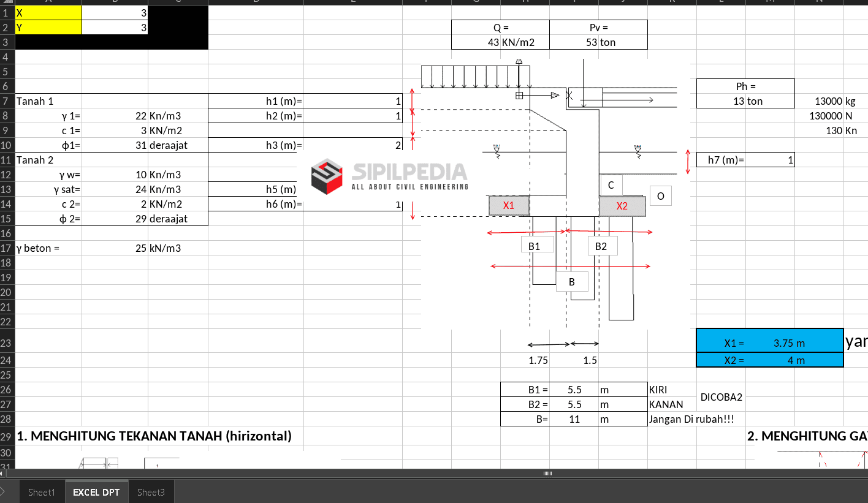Viewport: 868px width, 503px height.
Task: Select the C text box in diagram
Action: coord(611,185)
